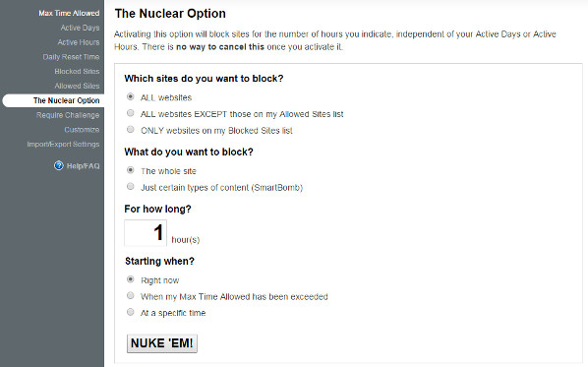Image resolution: width=588 pixels, height=367 pixels.
Task: Navigate to the Blocked Sites list
Action: click(77, 71)
